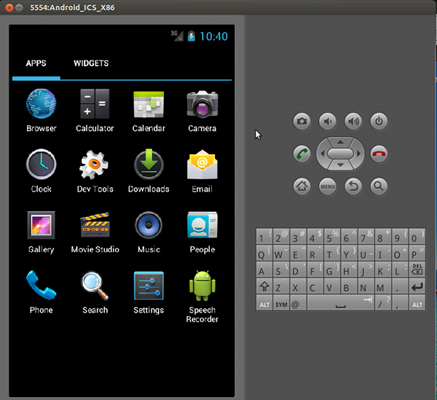Click the emulator Home hardware button
The width and height of the screenshot is (437, 400).
302,186
